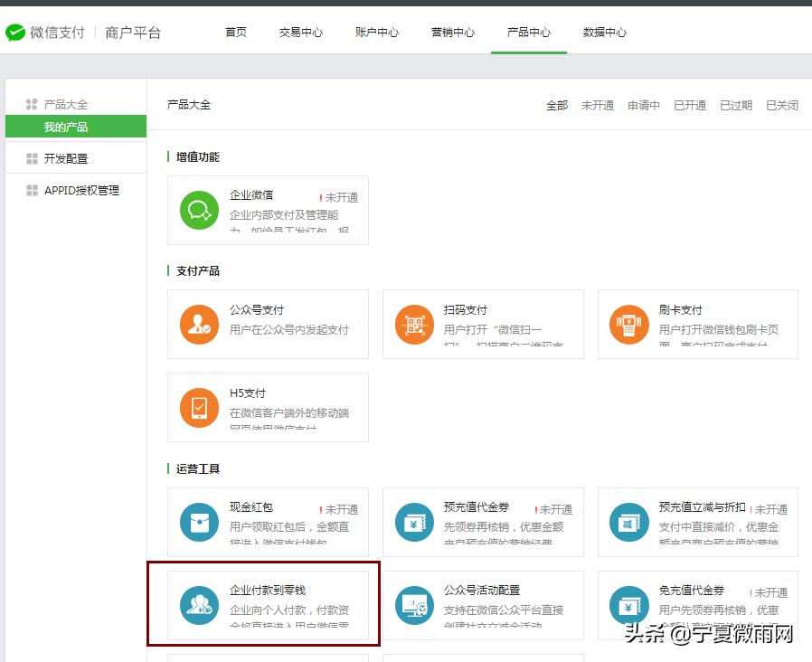Click the 企业付款到零钱 icon
The height and width of the screenshot is (662, 812).
click(x=199, y=607)
